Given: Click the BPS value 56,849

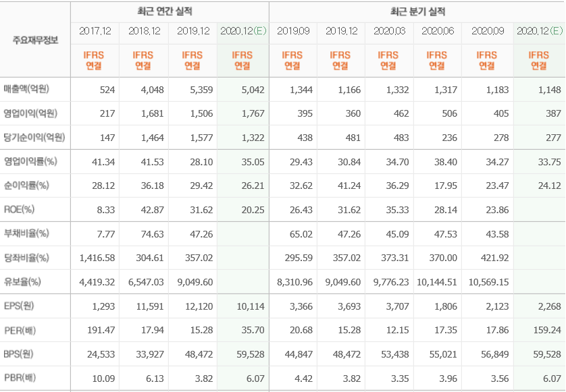Looking at the screenshot, I should pyautogui.click(x=495, y=354).
